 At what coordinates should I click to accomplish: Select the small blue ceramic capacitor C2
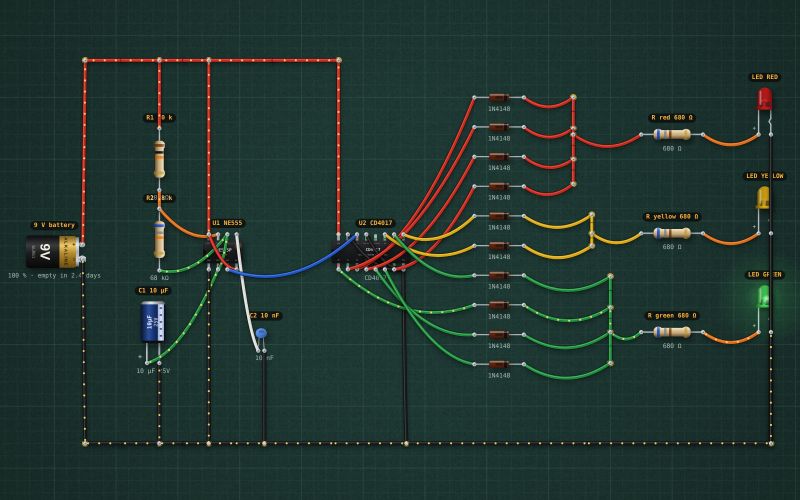click(x=261, y=333)
